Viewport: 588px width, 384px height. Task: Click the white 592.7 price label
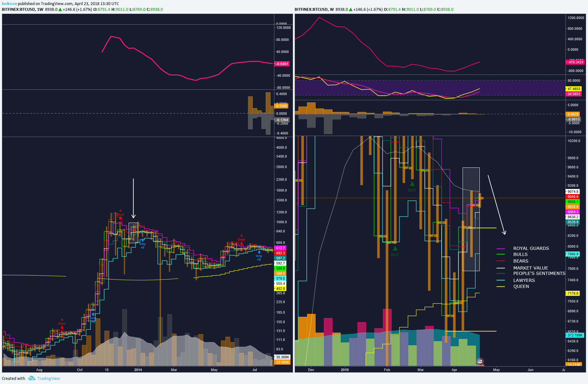[280, 263]
